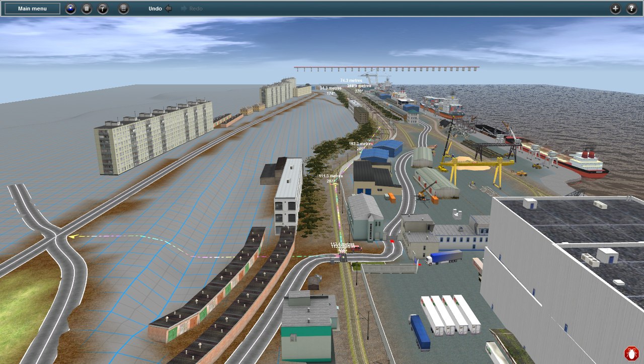Click the square document icon in top toolbar
Image resolution: width=644 pixels, height=364 pixels.
(x=87, y=9)
